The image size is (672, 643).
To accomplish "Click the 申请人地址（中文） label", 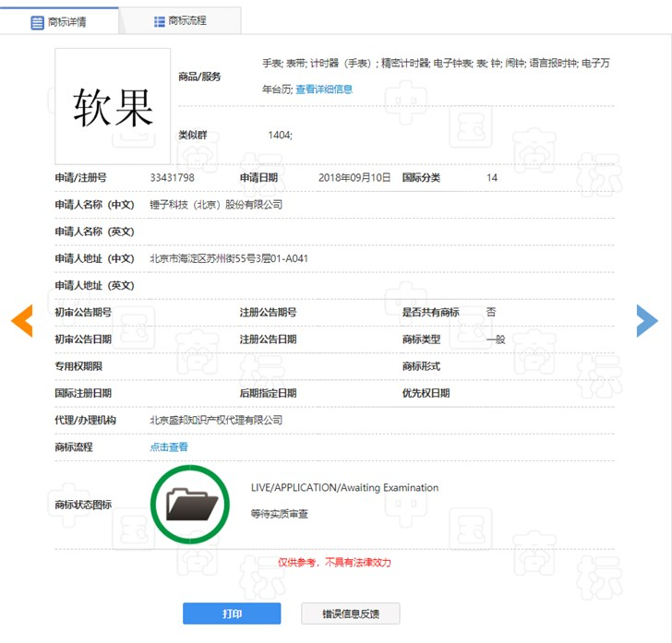I will click(x=95, y=258).
